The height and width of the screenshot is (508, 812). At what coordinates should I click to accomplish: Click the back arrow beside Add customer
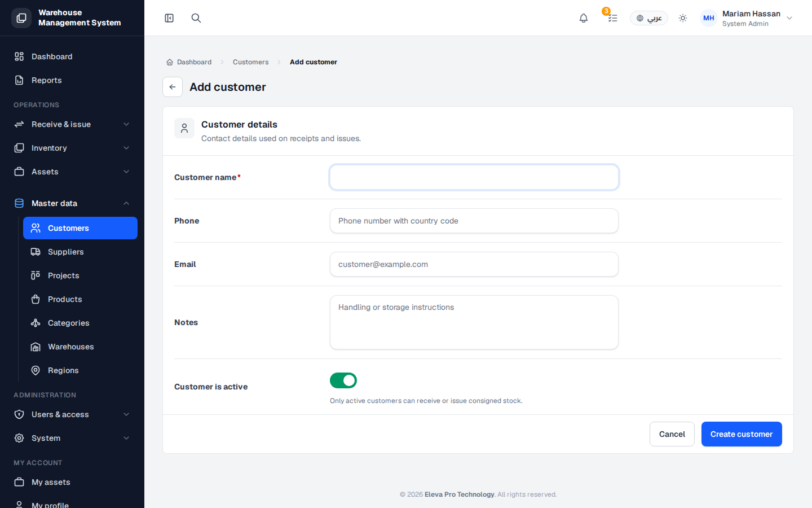pyautogui.click(x=173, y=87)
